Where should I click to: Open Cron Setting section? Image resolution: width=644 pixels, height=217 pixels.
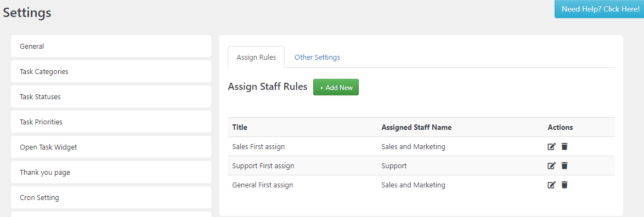111,198
